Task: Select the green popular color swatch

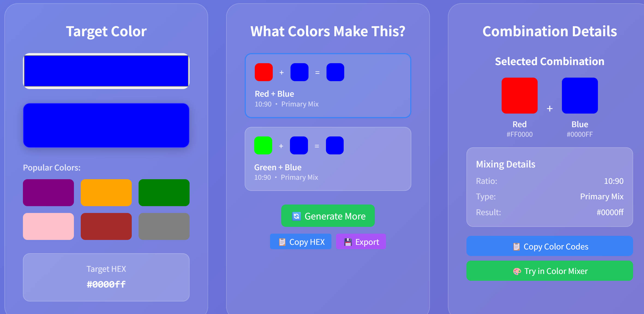Action: coord(164,193)
